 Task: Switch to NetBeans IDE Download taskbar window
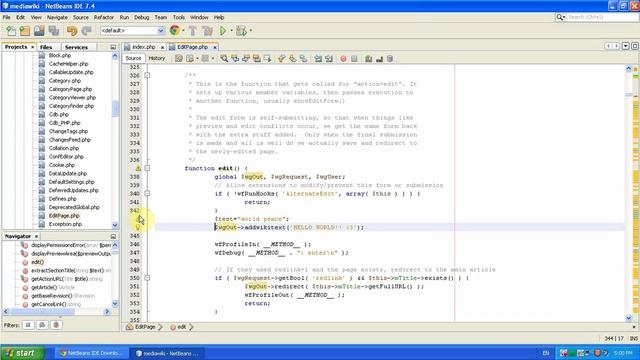click(91, 353)
